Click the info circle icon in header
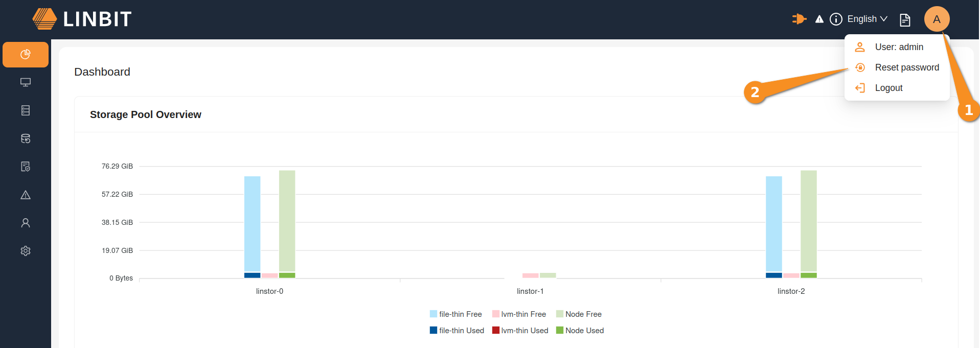Viewport: 980px width, 348px height. 836,19
